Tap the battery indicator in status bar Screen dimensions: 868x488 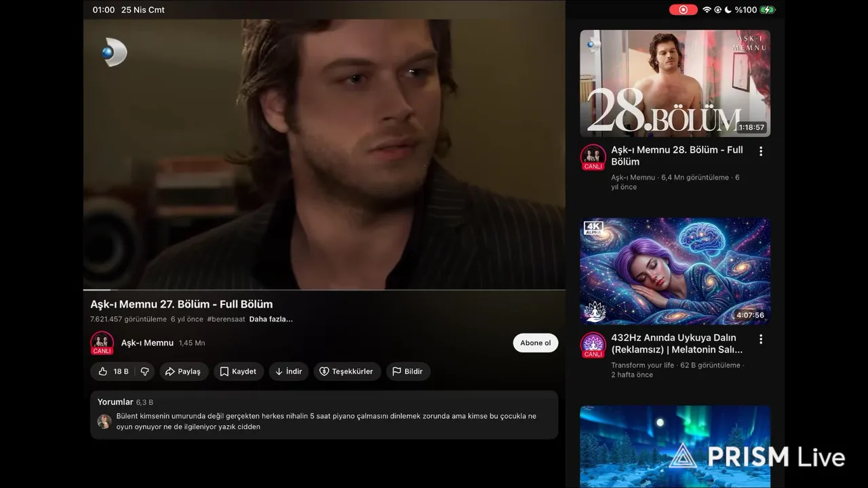point(768,9)
